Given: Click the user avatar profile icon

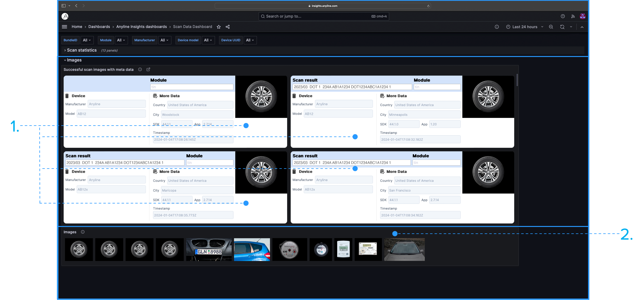Looking at the screenshot, I should [x=583, y=16].
